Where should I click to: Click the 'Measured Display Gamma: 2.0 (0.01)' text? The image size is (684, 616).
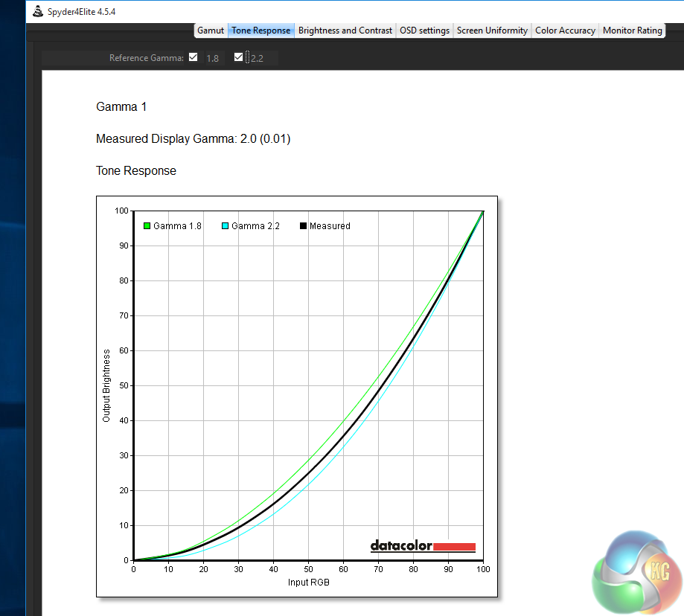194,138
